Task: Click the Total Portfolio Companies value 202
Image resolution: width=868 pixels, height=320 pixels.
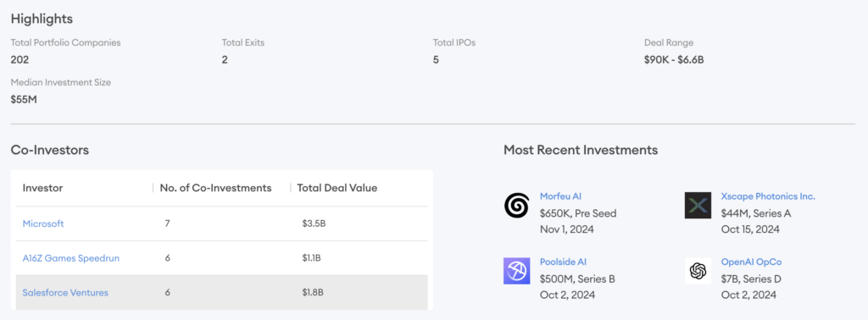Action: tap(19, 60)
